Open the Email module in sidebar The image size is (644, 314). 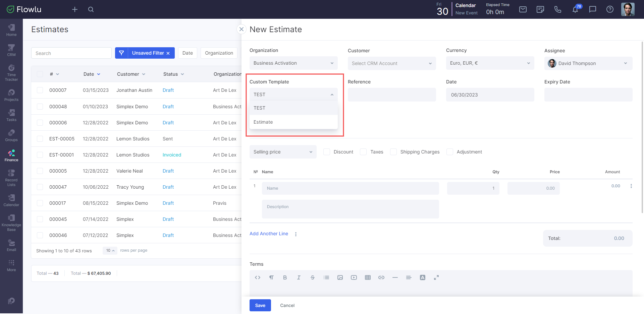tap(11, 245)
